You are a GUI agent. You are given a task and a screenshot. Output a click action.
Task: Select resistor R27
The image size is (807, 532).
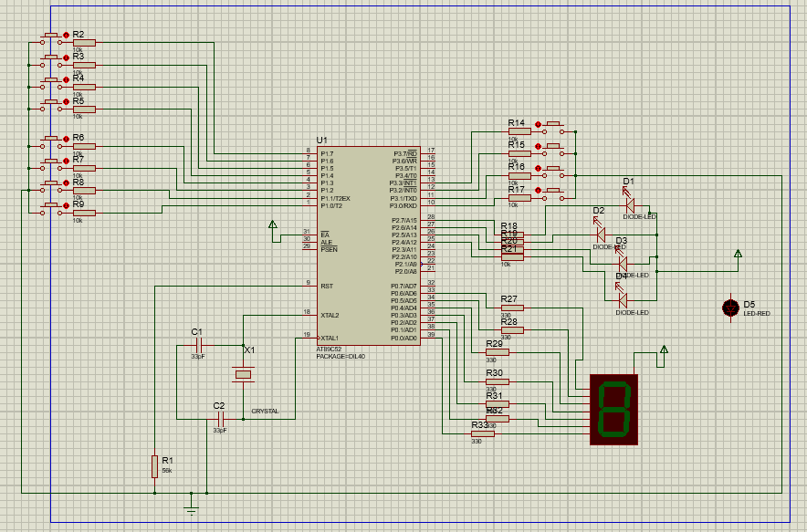512,308
